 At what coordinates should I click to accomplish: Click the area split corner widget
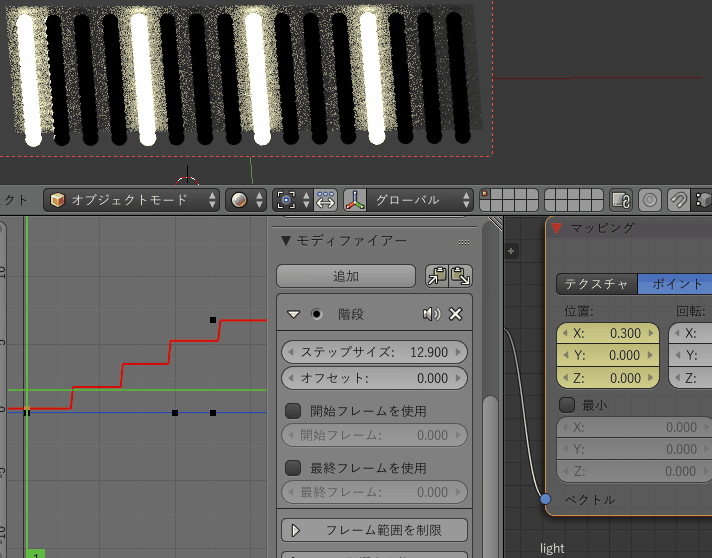[x=495, y=223]
